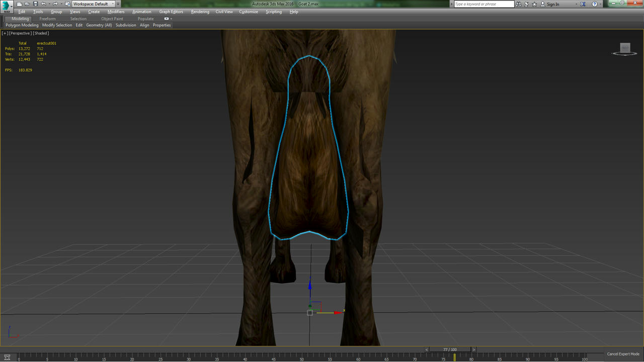Click the keyword search input field
The height and width of the screenshot is (362, 644).
click(x=484, y=4)
